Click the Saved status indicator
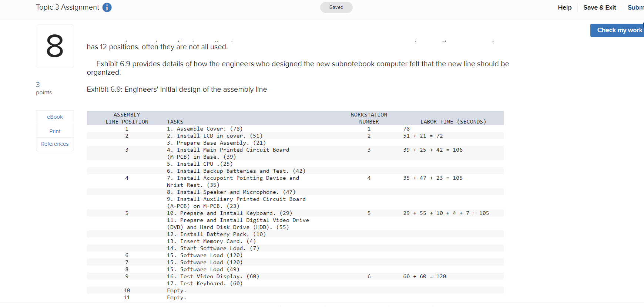The height and width of the screenshot is (307, 644). pyautogui.click(x=336, y=7)
